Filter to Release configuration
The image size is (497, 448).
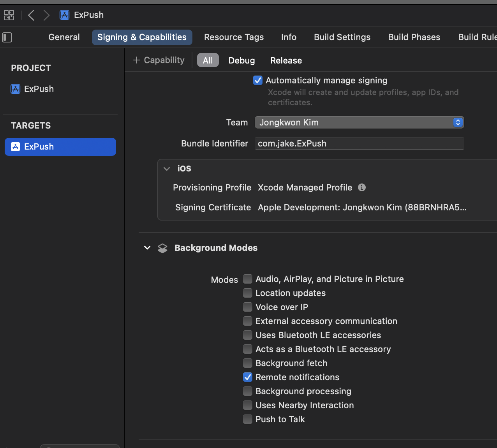point(286,60)
